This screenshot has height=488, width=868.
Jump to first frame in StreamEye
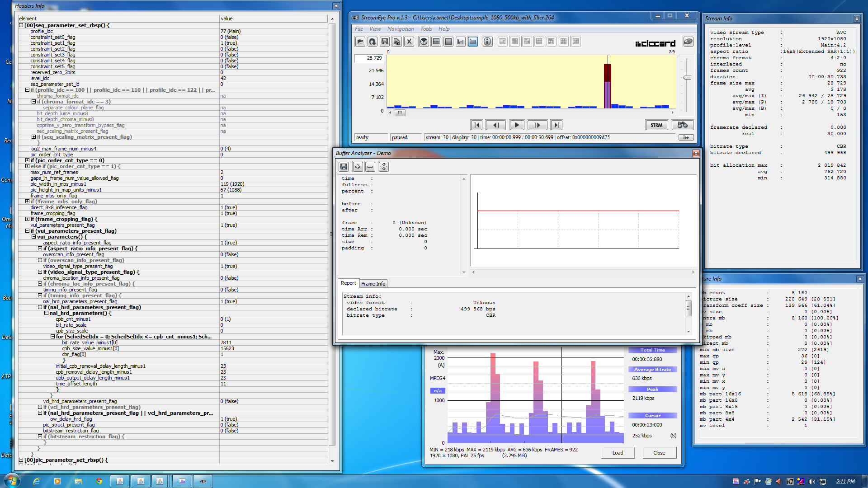point(476,125)
